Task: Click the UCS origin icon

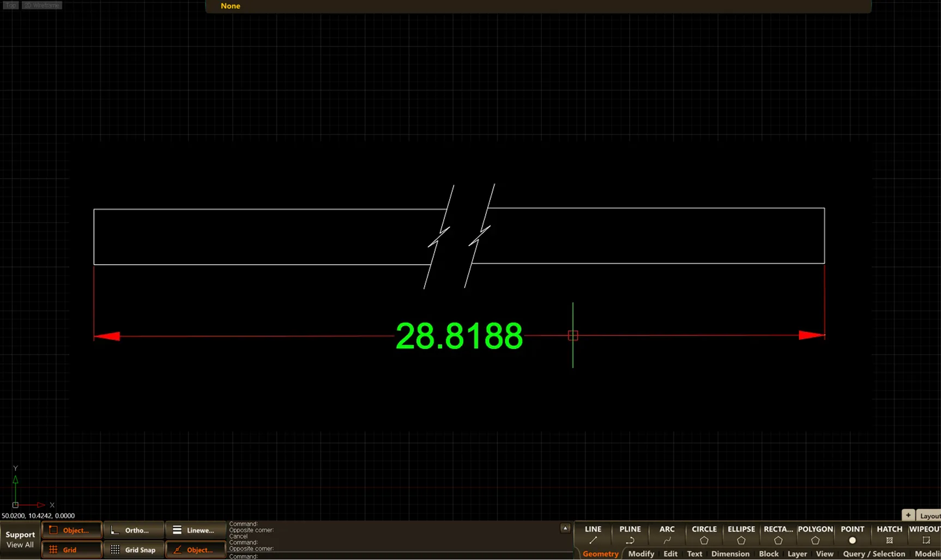Action: [15, 505]
